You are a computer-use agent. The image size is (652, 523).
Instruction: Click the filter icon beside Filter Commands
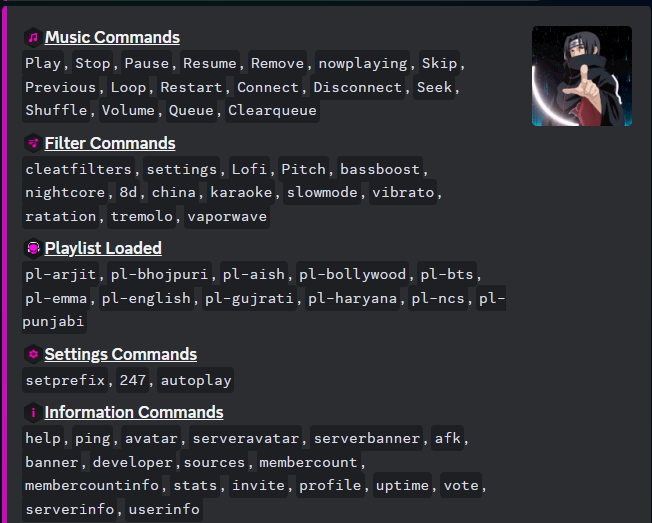[33, 143]
